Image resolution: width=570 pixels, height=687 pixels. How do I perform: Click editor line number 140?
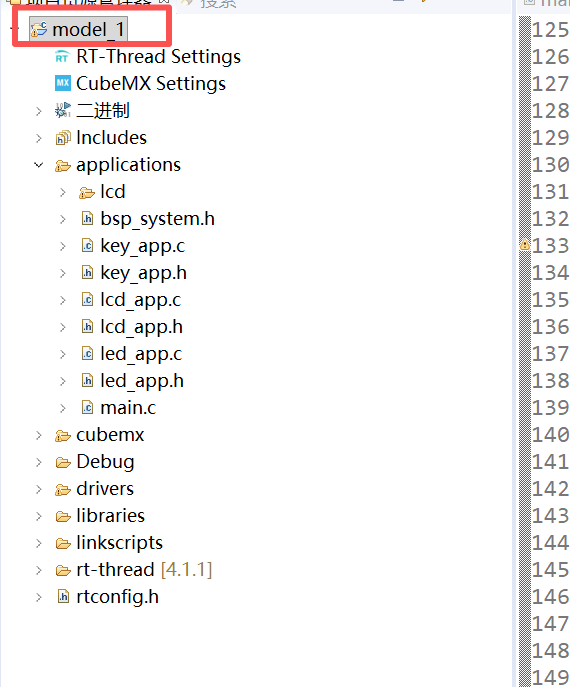(x=551, y=435)
